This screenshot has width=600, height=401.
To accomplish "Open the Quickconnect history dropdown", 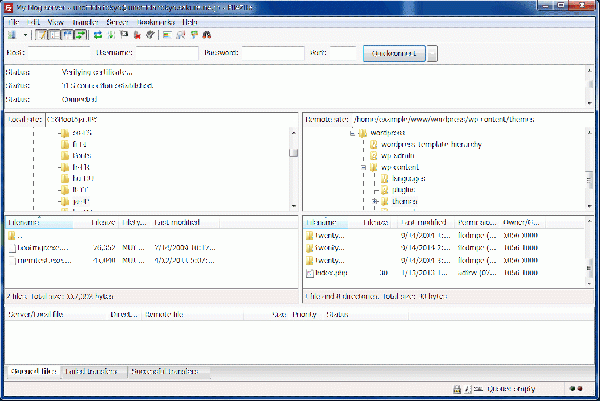I will pyautogui.click(x=432, y=54).
